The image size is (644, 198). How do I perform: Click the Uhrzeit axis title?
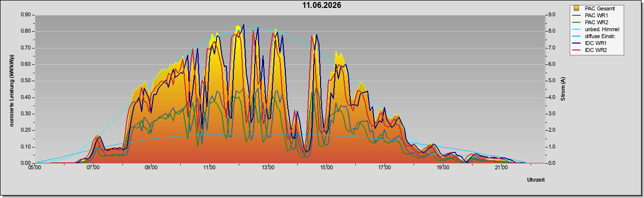click(536, 180)
